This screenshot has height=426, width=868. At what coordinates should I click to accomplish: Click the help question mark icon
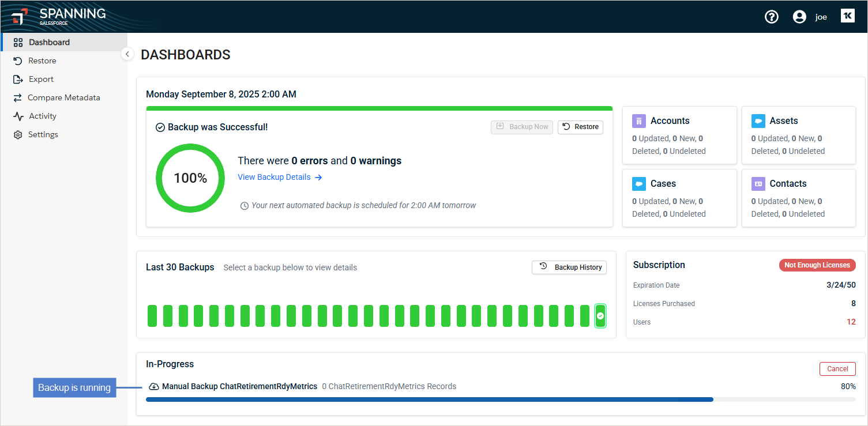771,17
